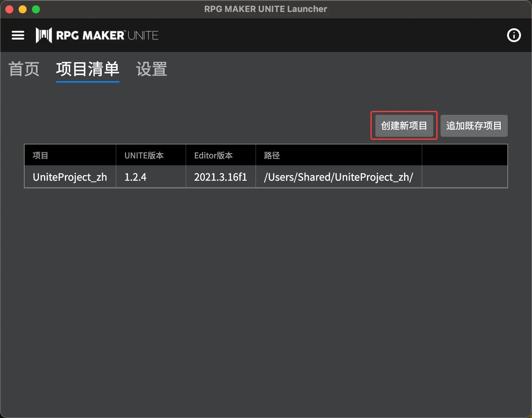
Task: Click the Editor版本 column header
Action: point(221,155)
